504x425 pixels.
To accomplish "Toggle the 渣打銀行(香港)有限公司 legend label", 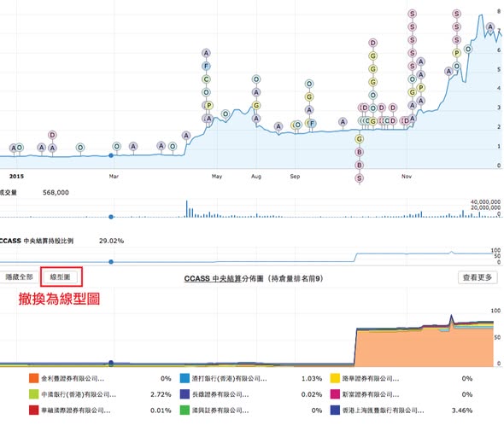I will (230, 378).
